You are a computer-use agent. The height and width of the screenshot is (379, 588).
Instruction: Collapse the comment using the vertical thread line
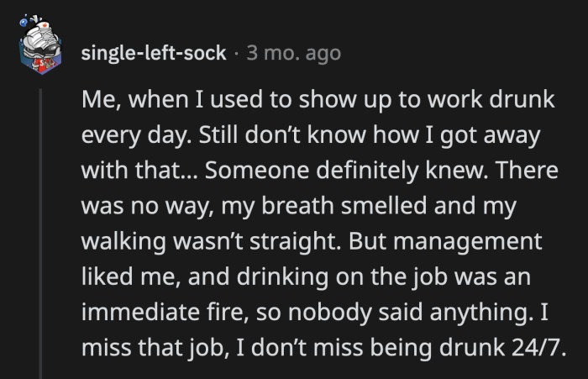pos(38,227)
